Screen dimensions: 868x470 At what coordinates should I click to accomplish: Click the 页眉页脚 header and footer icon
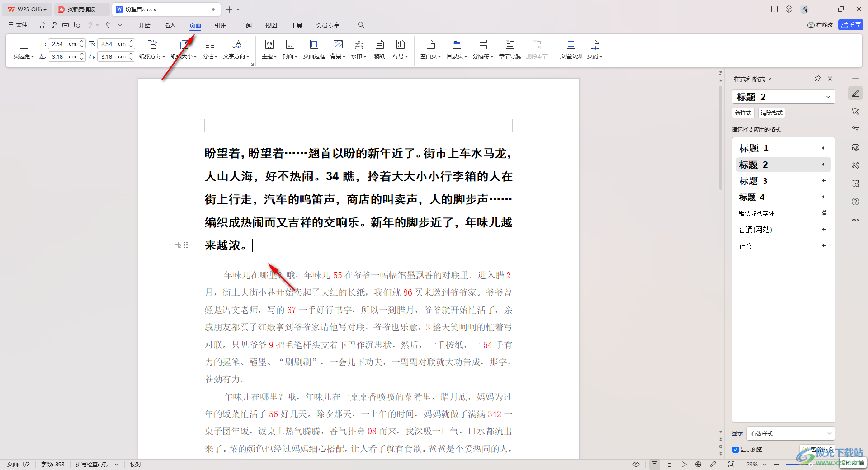pyautogui.click(x=571, y=49)
